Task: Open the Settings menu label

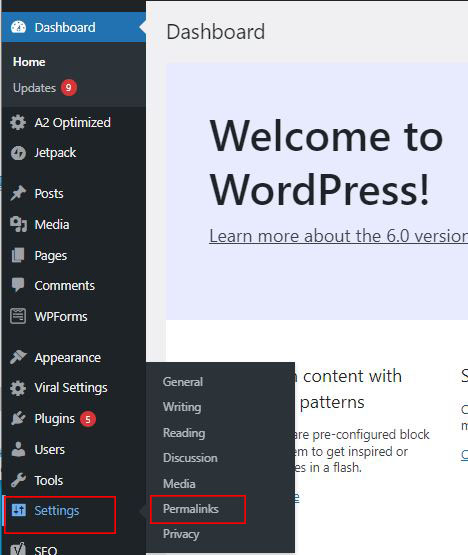Action: click(x=57, y=511)
